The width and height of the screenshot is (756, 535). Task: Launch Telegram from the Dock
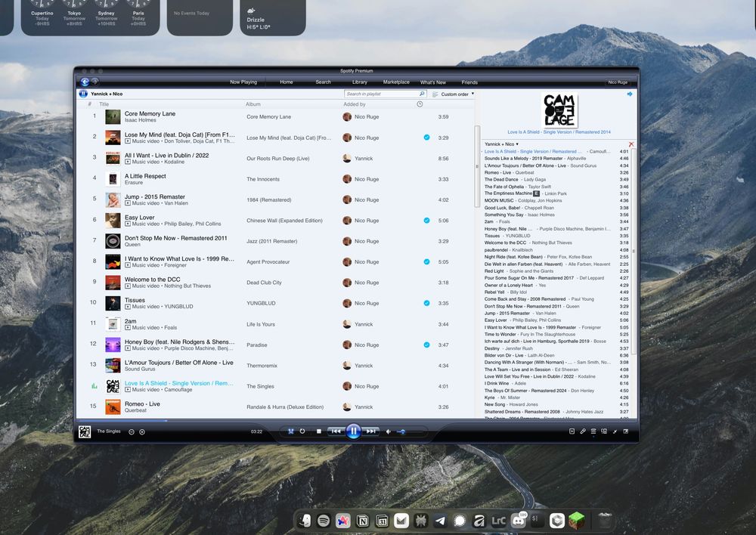pyautogui.click(x=440, y=521)
